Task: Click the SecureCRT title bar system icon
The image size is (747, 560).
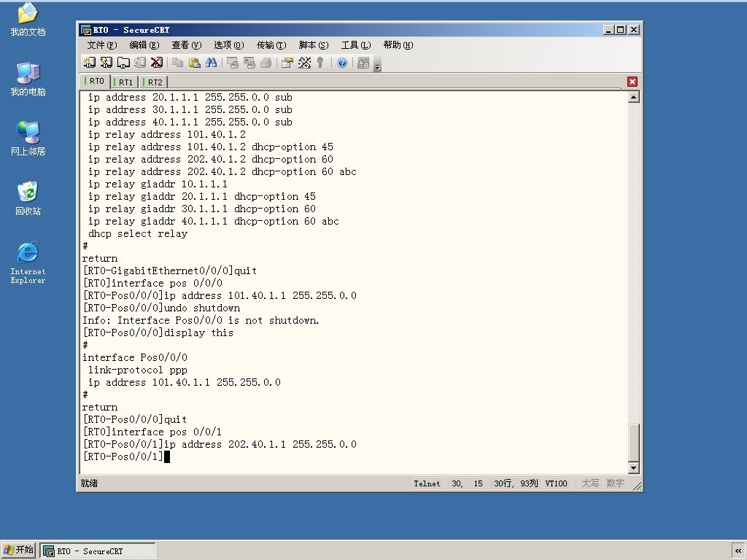Action: [x=86, y=30]
